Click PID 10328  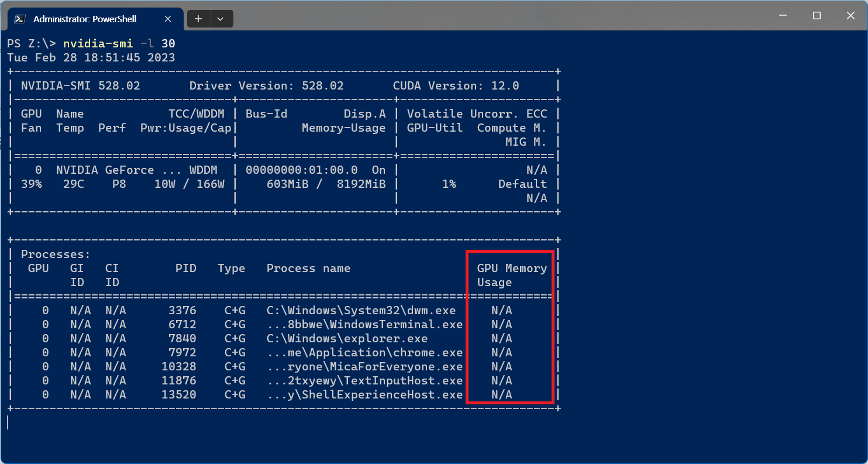coord(179,367)
